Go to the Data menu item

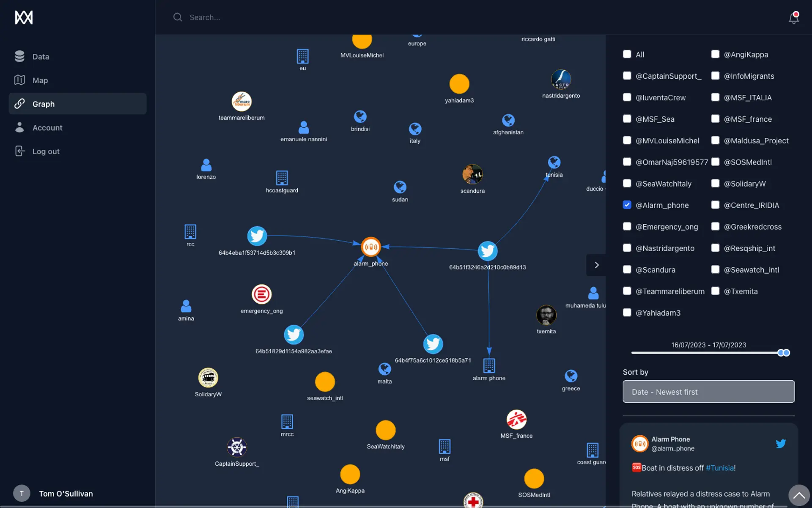click(41, 57)
